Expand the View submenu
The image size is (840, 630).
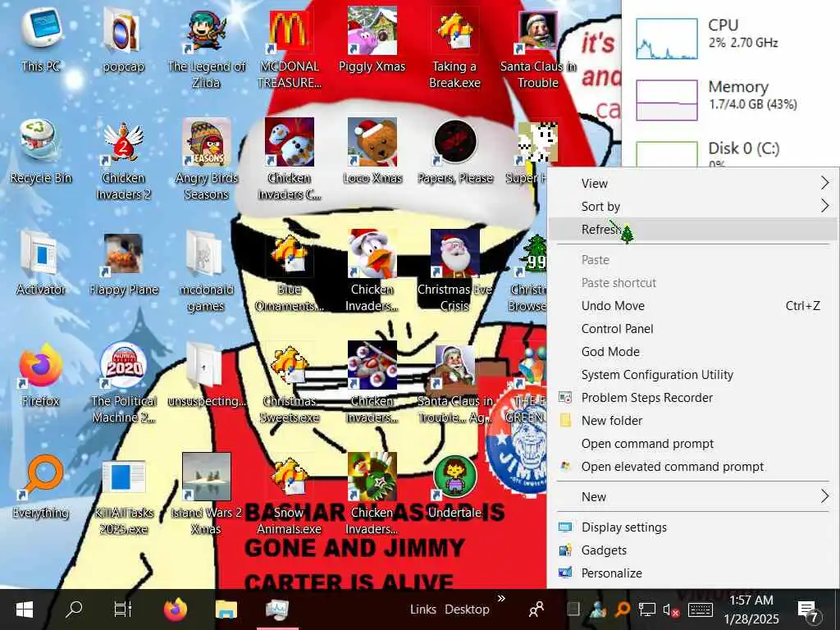[x=692, y=183]
